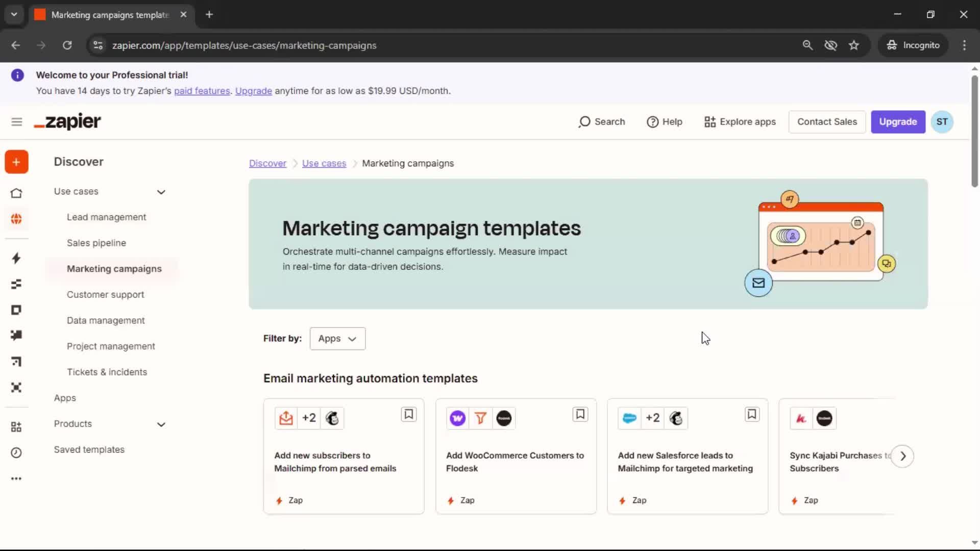Open the browser zoom magnifier icon
This screenshot has height=551, width=980.
click(x=807, y=45)
